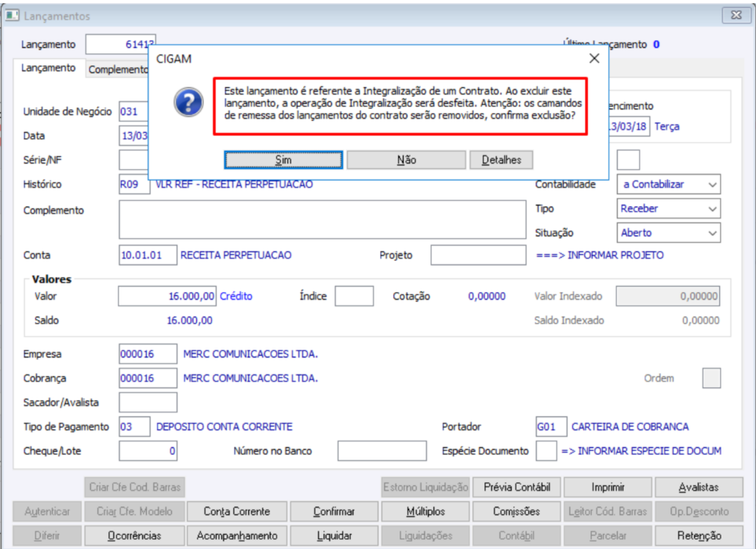Click the ===> INFORMAR PROJETO text
Viewport: 756px width, 549px height.
(x=600, y=255)
